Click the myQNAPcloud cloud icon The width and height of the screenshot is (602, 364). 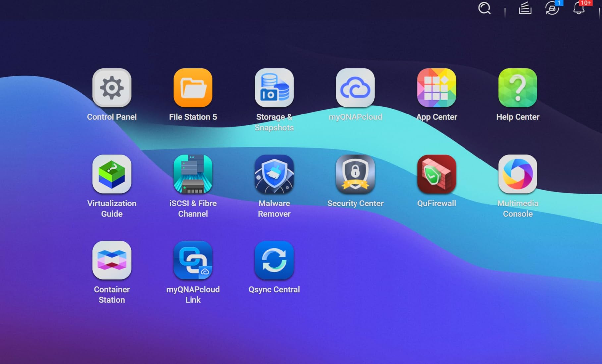tap(355, 88)
